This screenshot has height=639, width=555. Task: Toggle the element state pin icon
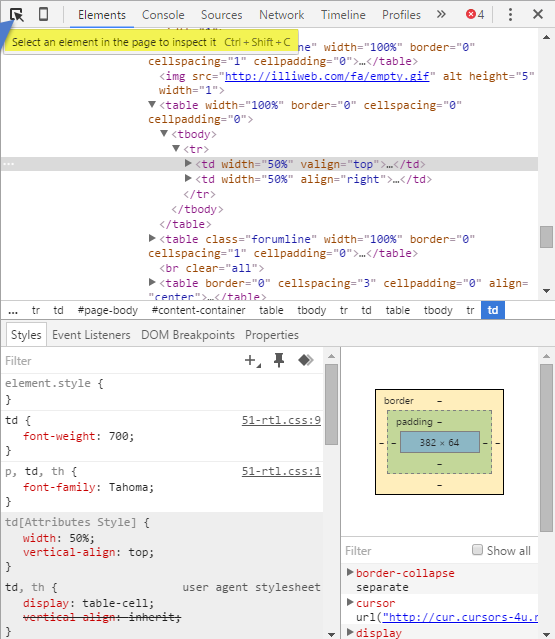(x=279, y=360)
